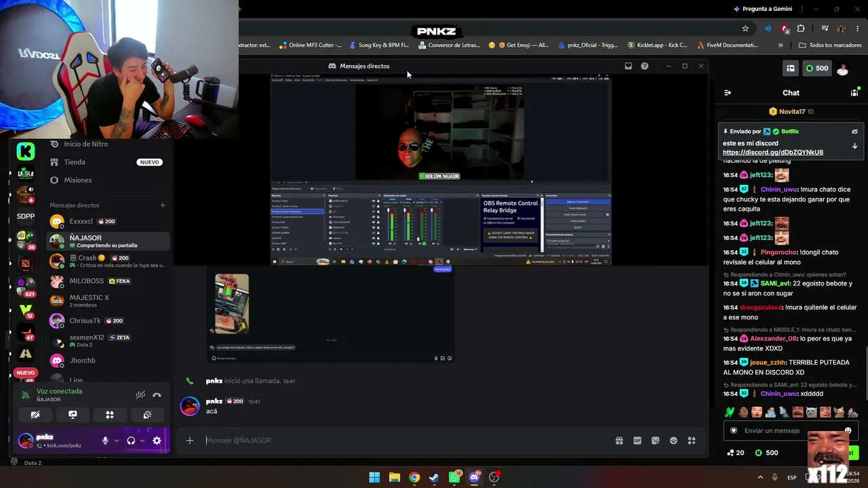Open the Song Key & BPM bookmark
The width and height of the screenshot is (868, 488).
[x=379, y=45]
